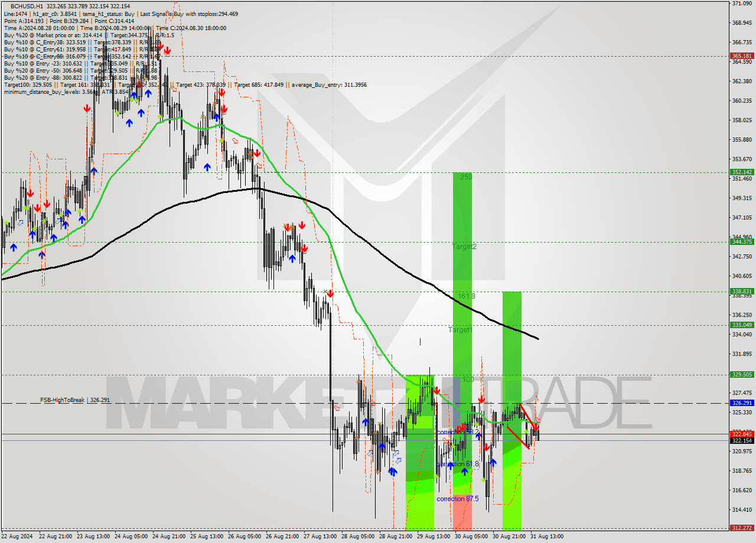Click 'average_Buy_entry: 311.3956' text

pos(329,84)
